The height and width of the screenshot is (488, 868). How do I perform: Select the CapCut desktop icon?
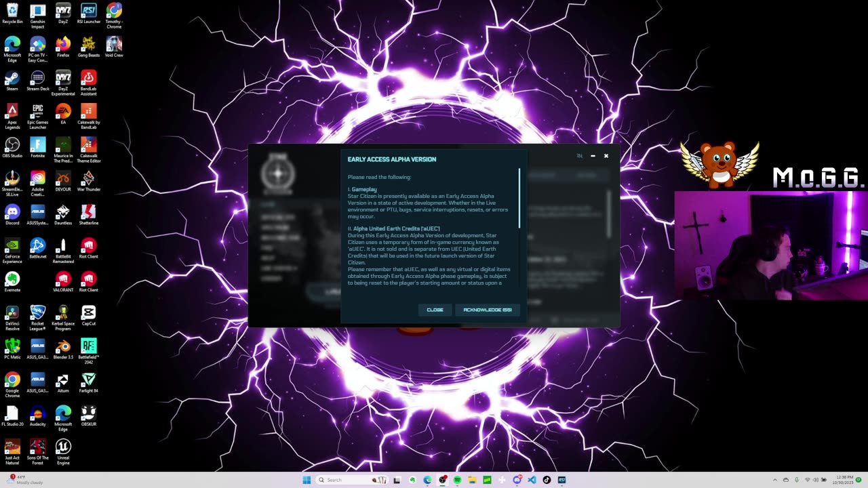(88, 315)
